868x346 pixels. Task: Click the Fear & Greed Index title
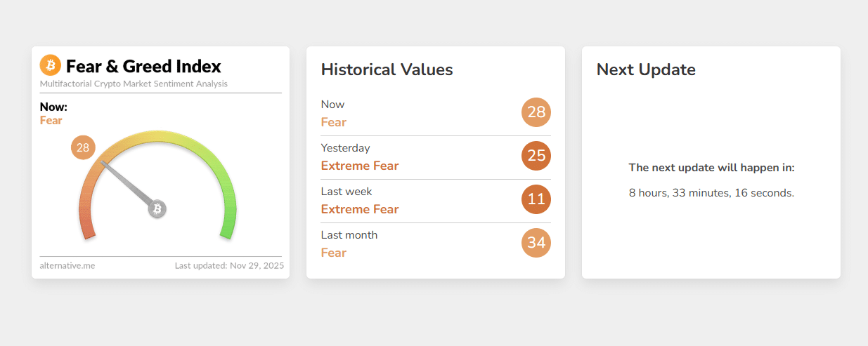pos(143,67)
